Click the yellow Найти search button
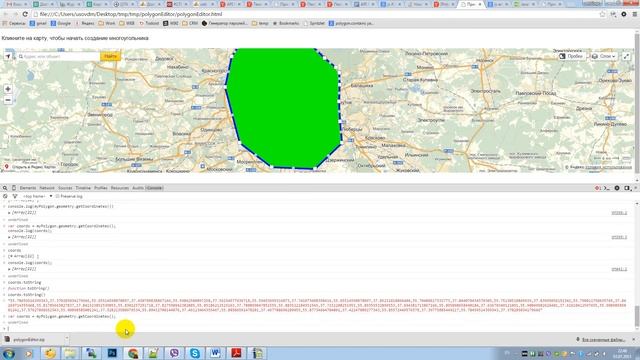Viewport: 640px width, 360px height. pos(110,56)
